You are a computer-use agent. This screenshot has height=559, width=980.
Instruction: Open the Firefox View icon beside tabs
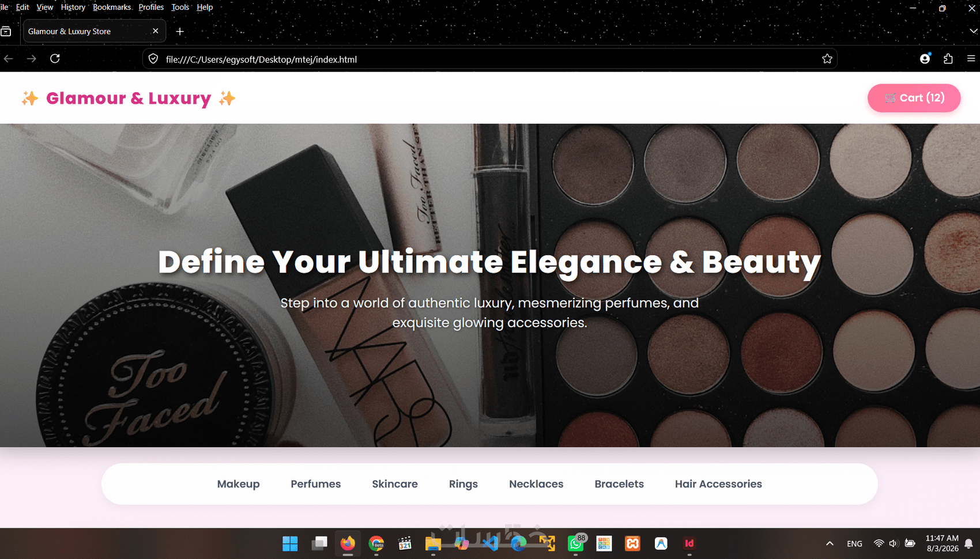point(6,32)
